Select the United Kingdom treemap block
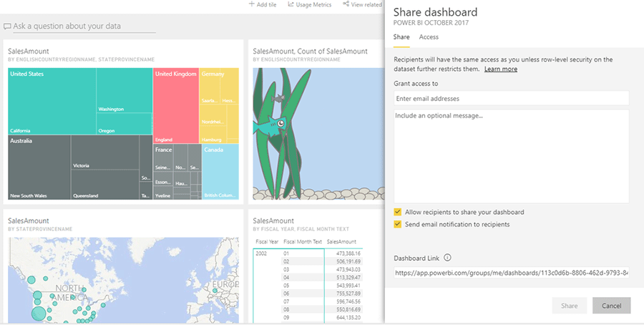Viewport: 644px width, 325px height. pos(176,107)
